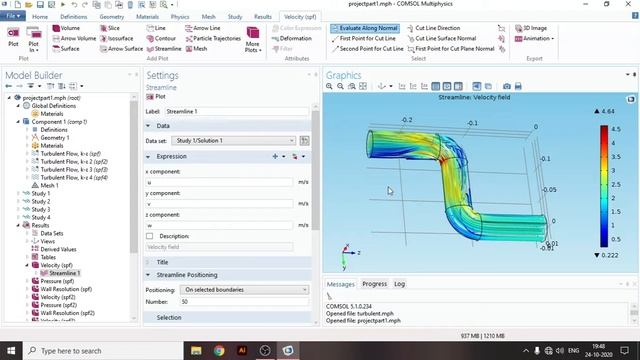Screen dimensions: 640x360
Task: Enable the Description checkbox
Action: point(150,236)
